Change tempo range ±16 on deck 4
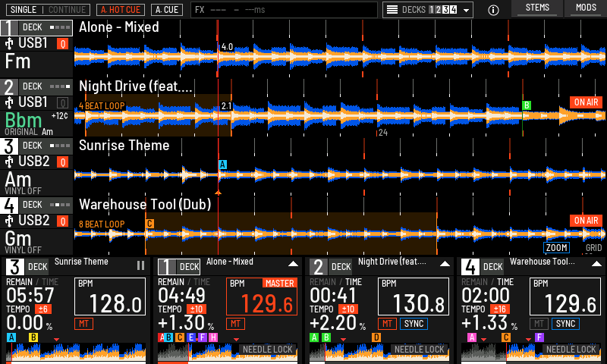Image resolution: width=607 pixels, height=364 pixels. (500, 309)
